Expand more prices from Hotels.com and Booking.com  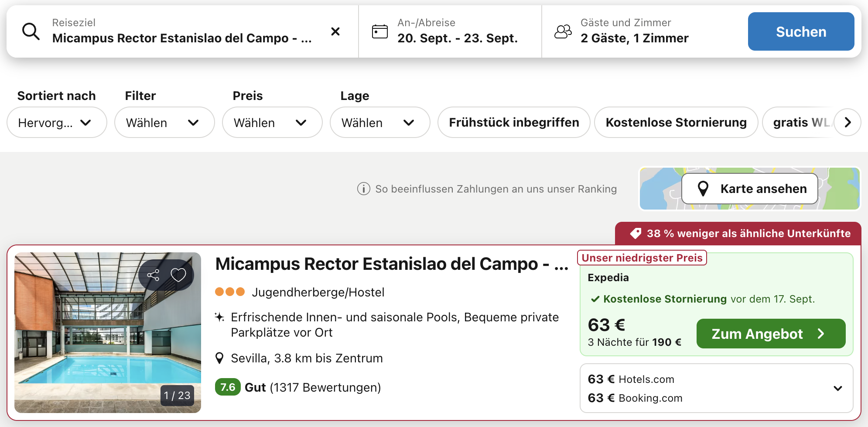tap(837, 388)
